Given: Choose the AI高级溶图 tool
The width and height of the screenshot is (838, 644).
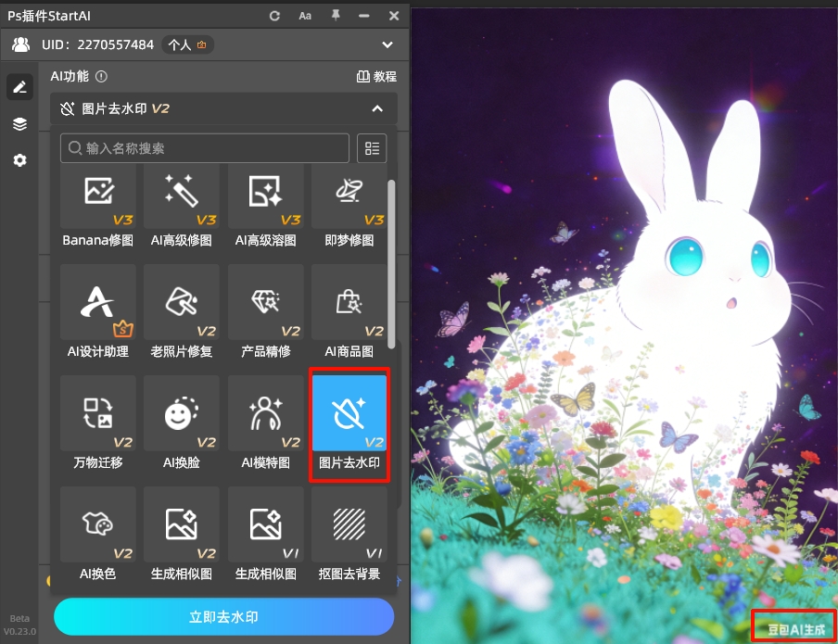Looking at the screenshot, I should click(266, 196).
